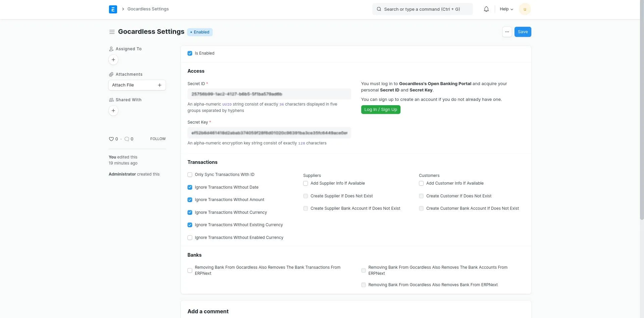
Task: Click "Administrator created this" text
Action: [x=134, y=174]
